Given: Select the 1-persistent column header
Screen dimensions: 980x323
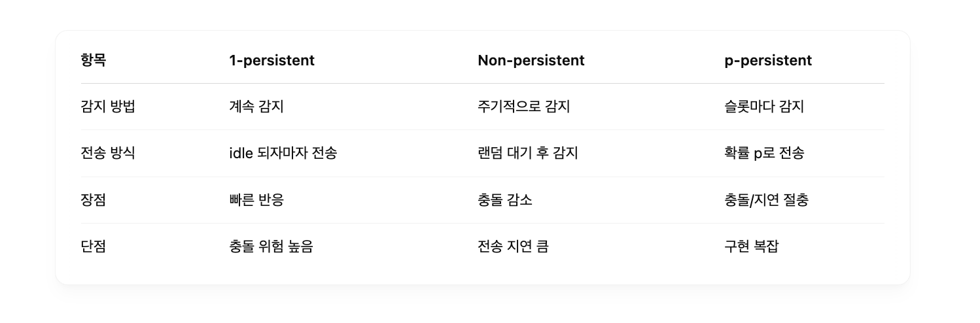Looking at the screenshot, I should click(x=271, y=60).
